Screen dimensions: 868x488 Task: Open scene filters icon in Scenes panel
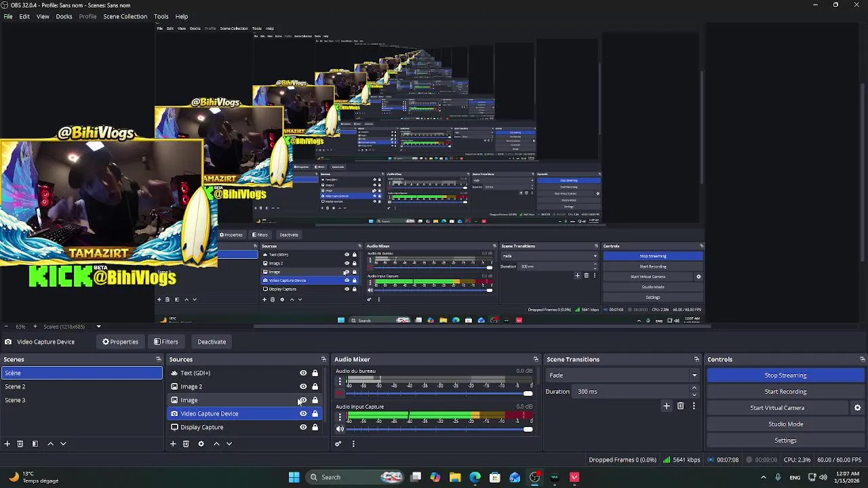click(x=35, y=444)
